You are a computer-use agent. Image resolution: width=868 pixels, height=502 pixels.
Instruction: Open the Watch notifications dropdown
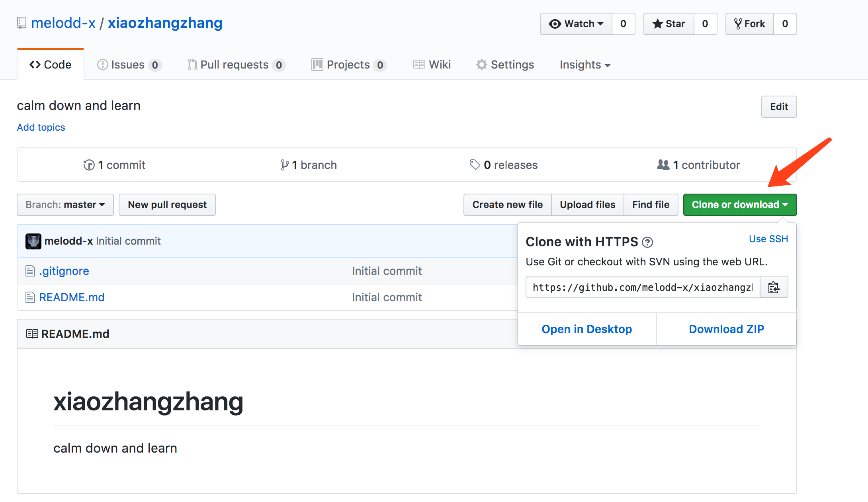point(576,24)
